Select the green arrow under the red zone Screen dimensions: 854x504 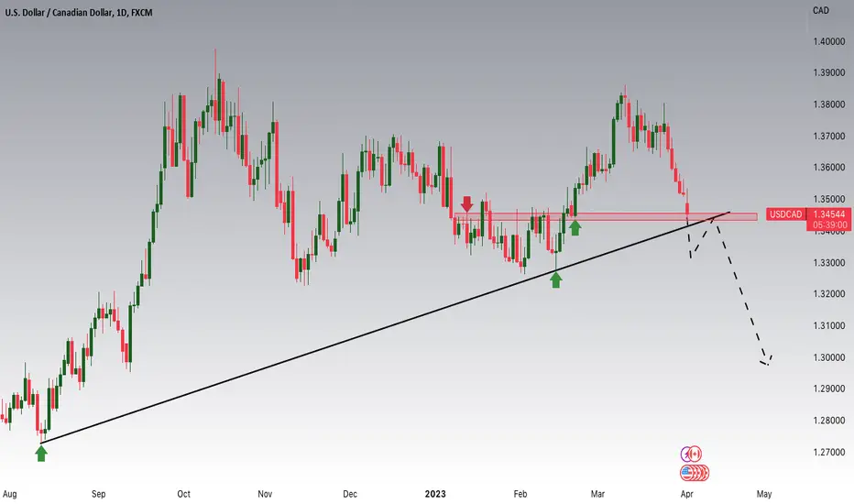pos(575,228)
